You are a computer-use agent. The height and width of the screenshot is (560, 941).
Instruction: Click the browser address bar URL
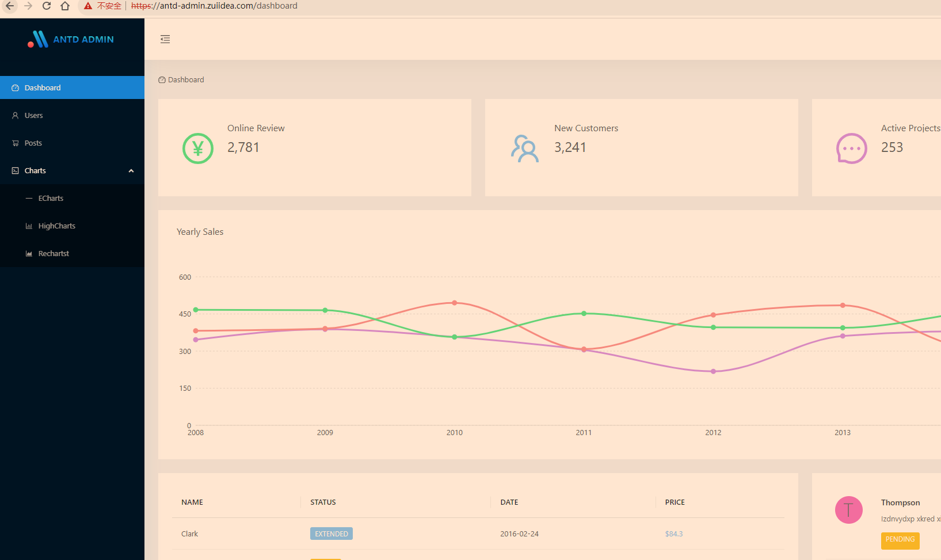click(214, 6)
